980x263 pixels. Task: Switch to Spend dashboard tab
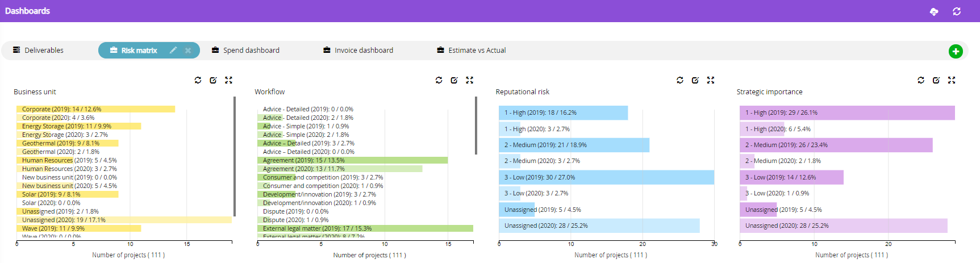[x=245, y=50]
